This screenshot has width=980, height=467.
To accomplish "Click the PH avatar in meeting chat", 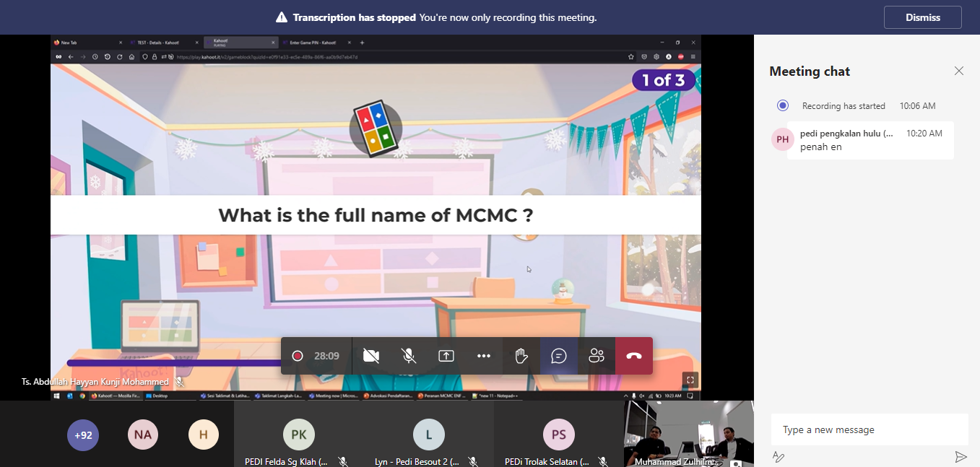I will point(783,139).
